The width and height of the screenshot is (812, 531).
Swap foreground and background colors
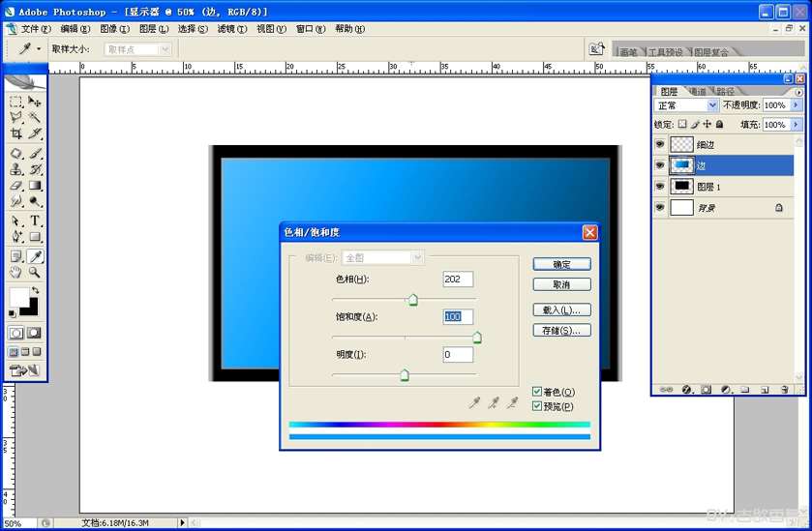[35, 290]
